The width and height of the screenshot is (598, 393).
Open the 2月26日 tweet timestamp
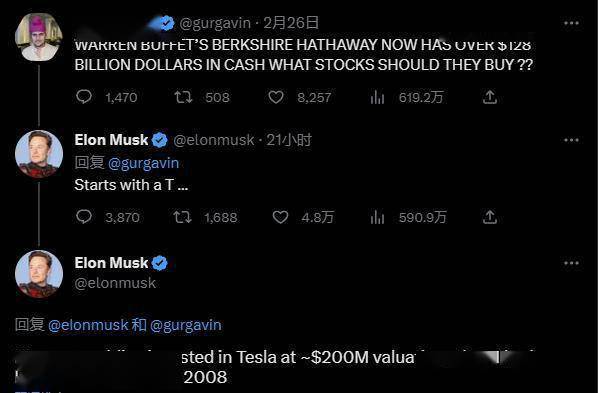pyautogui.click(x=291, y=23)
